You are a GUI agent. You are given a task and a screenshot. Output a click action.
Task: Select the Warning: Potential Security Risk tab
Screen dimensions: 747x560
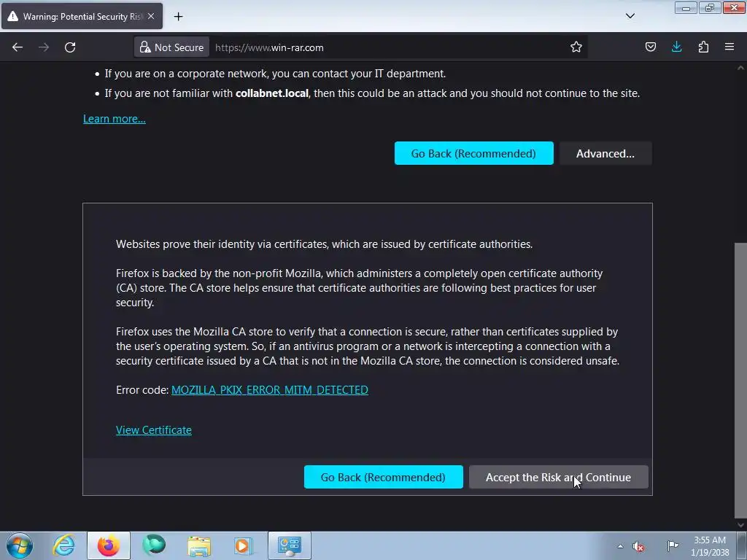coord(82,16)
